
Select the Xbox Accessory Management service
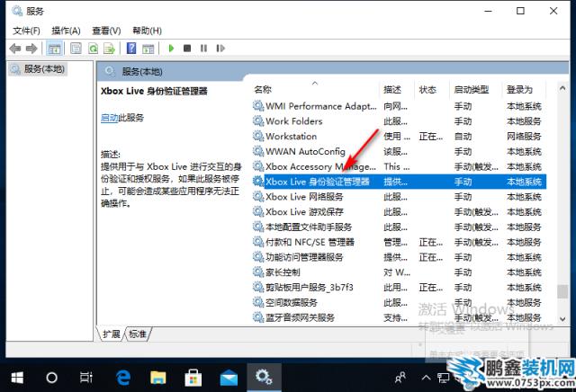point(400,166)
